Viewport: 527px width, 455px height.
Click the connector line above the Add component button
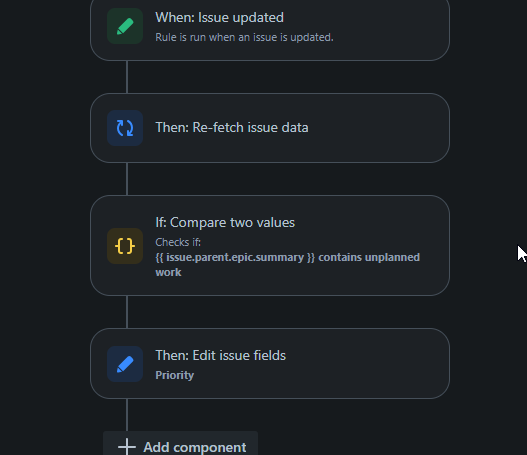tap(127, 415)
